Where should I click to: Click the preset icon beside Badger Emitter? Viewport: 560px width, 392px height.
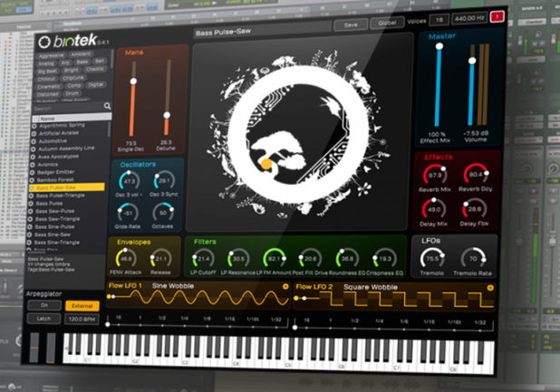[32, 173]
